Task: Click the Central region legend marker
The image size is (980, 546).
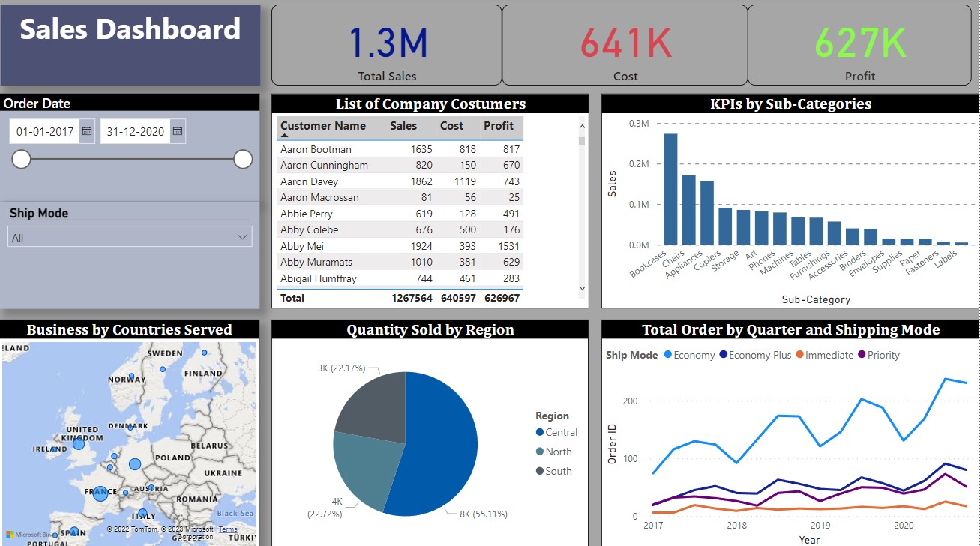Action: pyautogui.click(x=540, y=432)
